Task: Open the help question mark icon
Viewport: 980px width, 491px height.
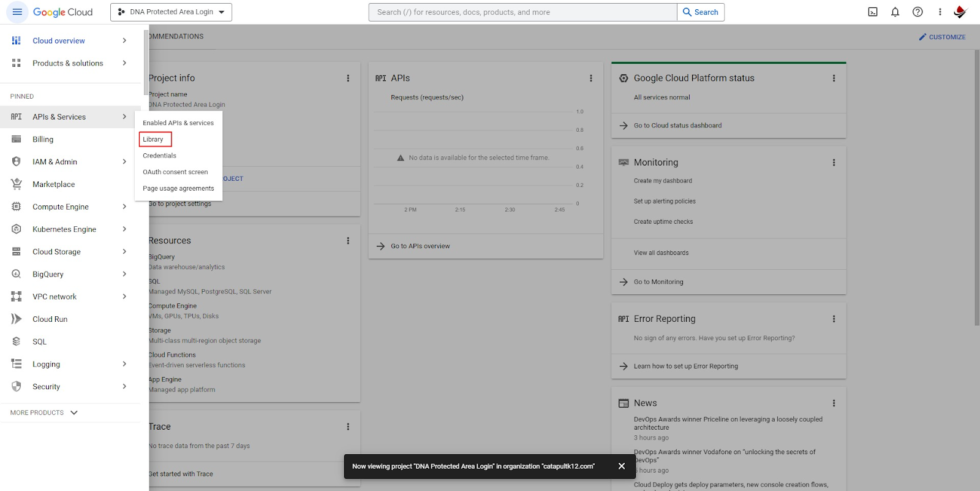Action: 918,12
